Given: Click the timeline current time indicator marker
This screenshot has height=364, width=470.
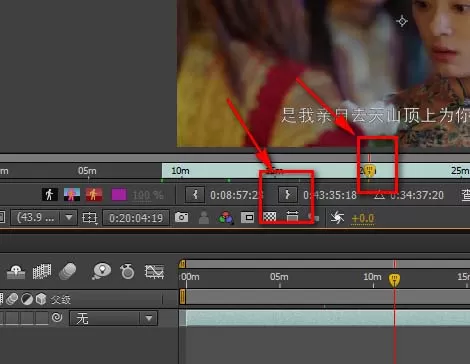Looking at the screenshot, I should tap(395, 280).
